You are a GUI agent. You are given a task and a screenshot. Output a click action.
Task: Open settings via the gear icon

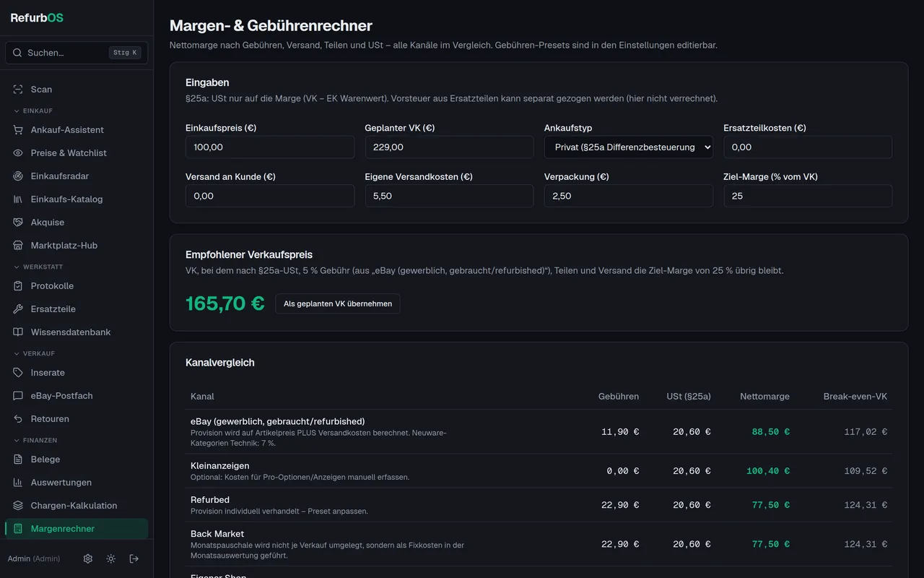tap(88, 558)
